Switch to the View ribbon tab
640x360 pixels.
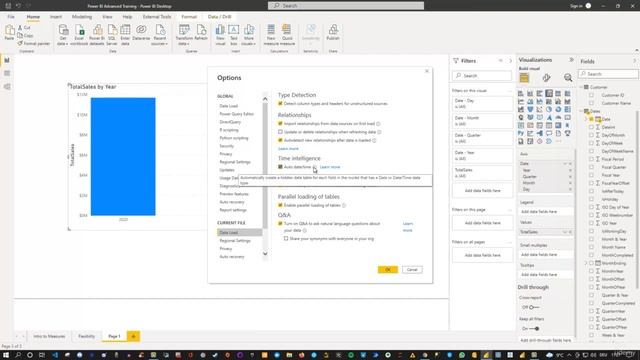[x=107, y=17]
